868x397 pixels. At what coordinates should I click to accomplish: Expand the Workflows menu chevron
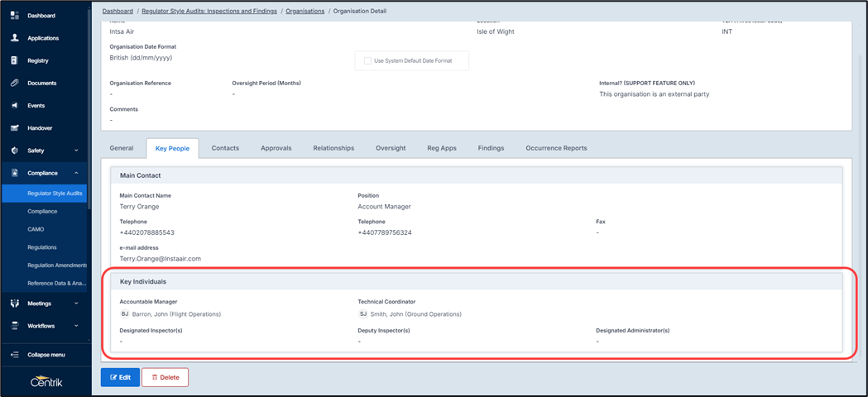point(76,326)
